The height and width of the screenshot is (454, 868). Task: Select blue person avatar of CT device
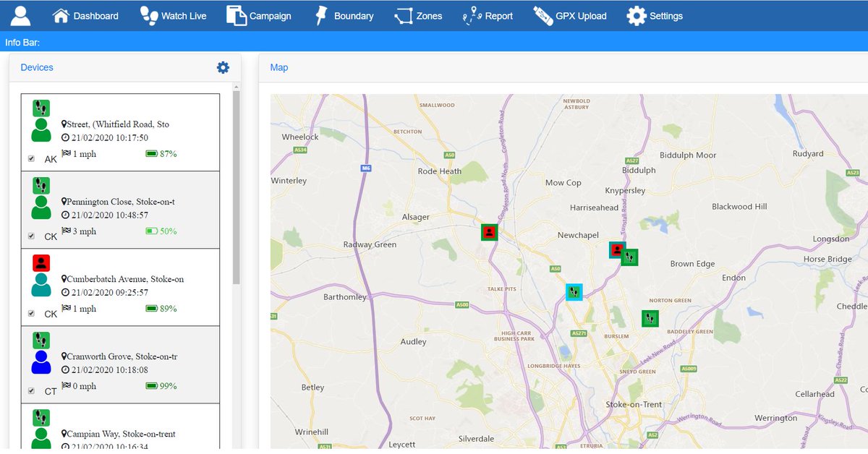pos(41,362)
